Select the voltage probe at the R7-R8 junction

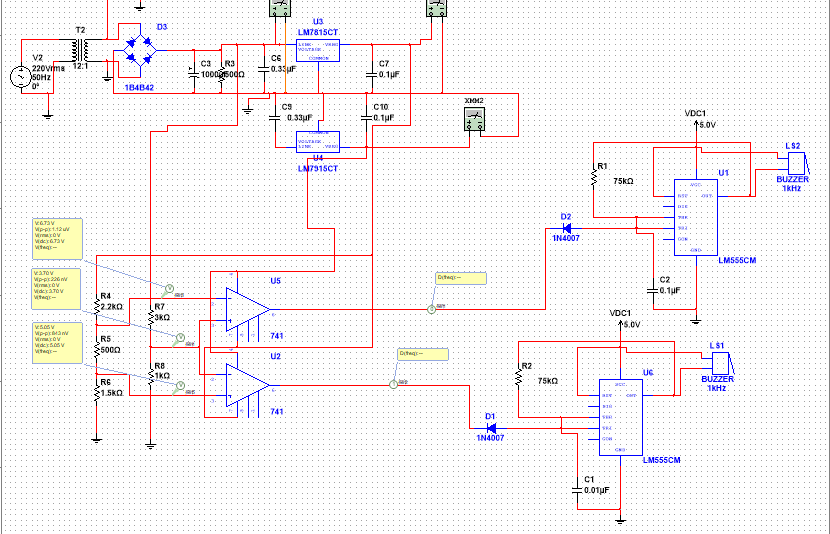point(180,338)
